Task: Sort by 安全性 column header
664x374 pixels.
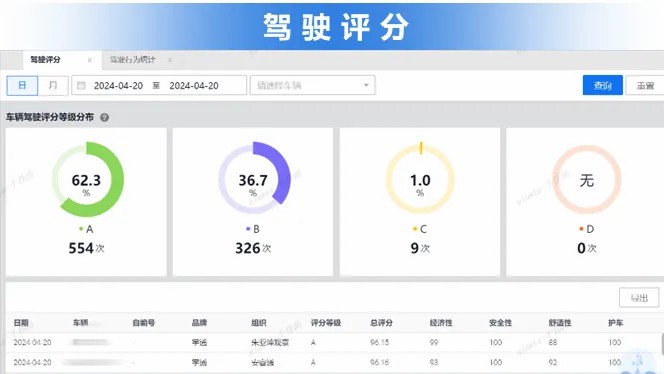Action: tap(500, 323)
